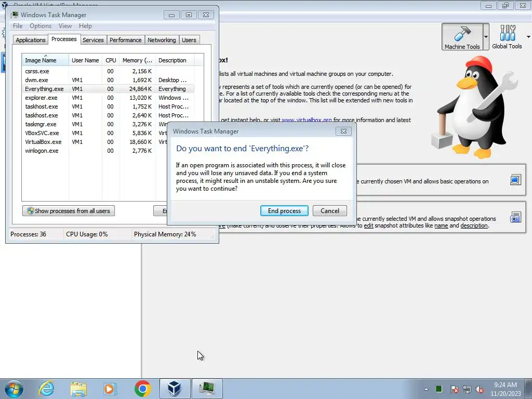Select the VBoxSVC.exe process row
Image resolution: width=532 pixels, height=399 pixels.
coord(95,133)
